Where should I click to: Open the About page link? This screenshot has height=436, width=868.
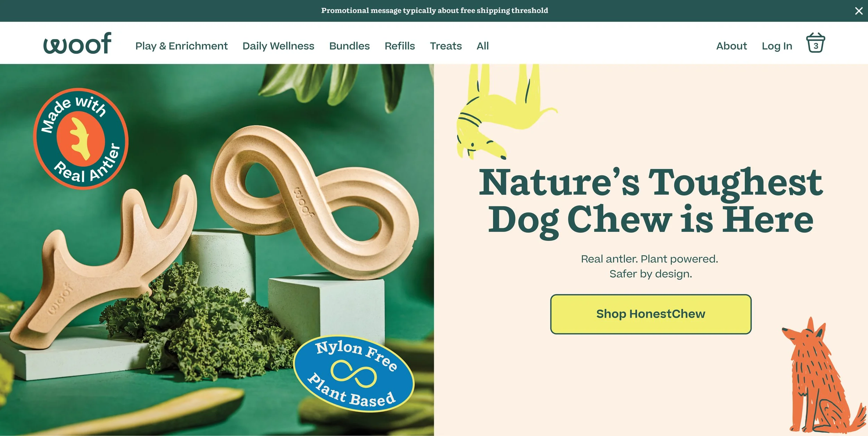731,46
